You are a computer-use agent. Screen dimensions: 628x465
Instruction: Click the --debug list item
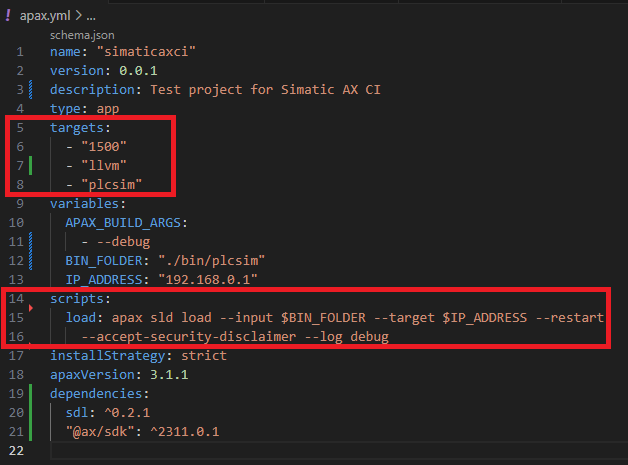click(x=123, y=242)
